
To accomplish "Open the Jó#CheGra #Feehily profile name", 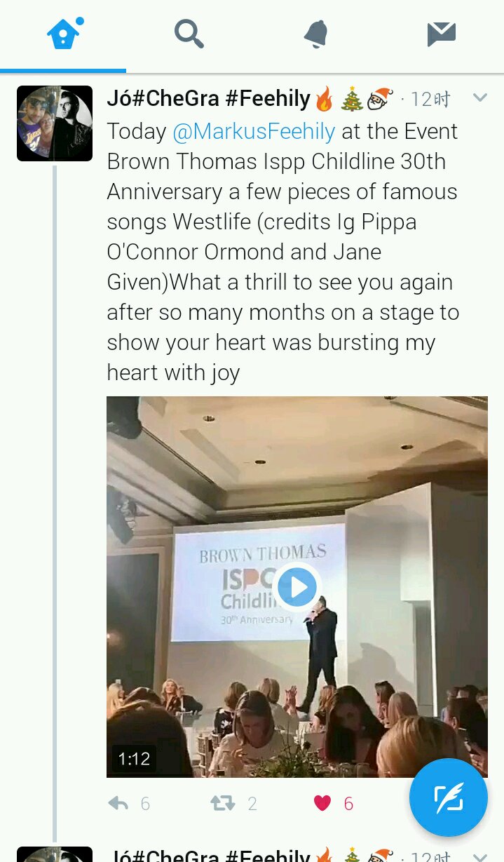I will pos(208,99).
